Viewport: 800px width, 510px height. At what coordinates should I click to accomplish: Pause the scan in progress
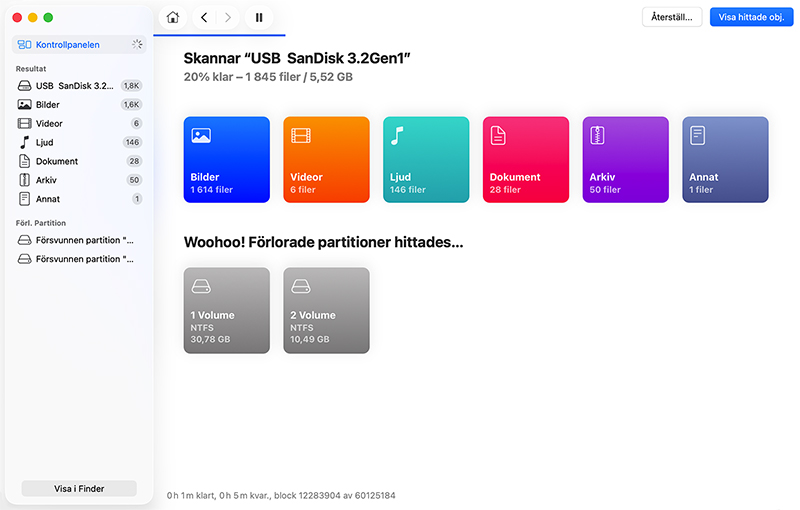click(x=259, y=17)
